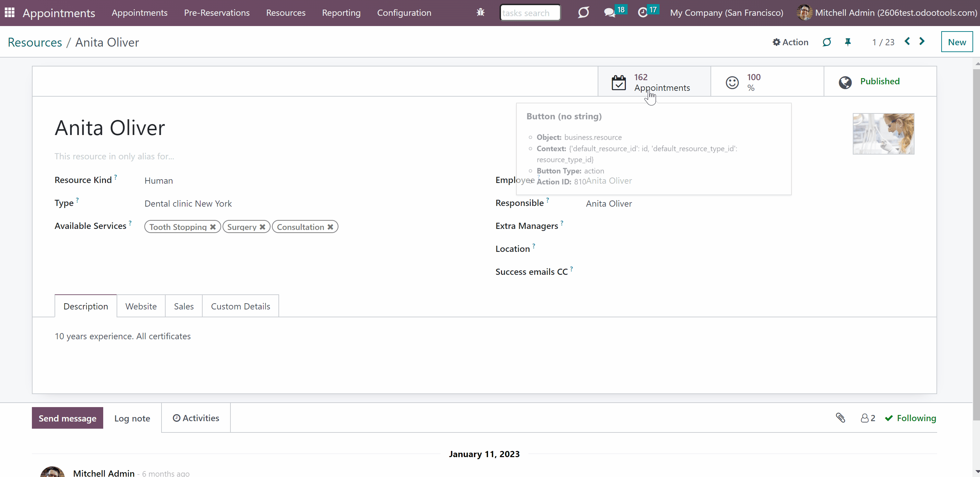Click the calendar icon for 162 Appointments
The height and width of the screenshot is (477, 980).
tap(619, 82)
